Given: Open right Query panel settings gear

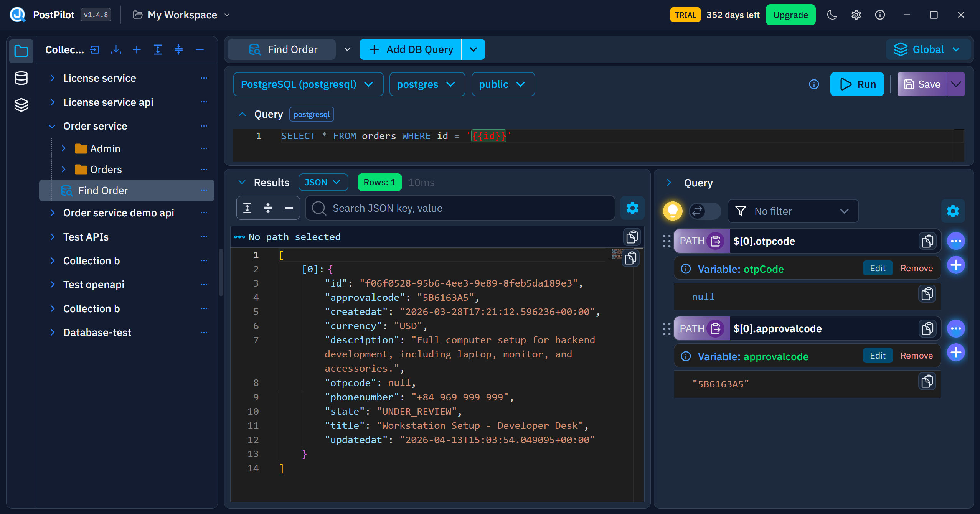Looking at the screenshot, I should (953, 211).
